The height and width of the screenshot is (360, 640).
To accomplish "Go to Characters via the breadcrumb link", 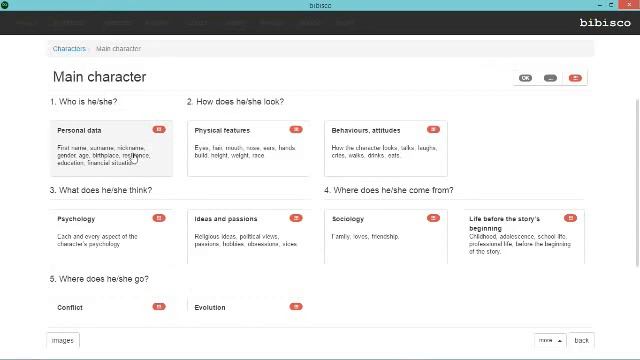I will coord(69,49).
